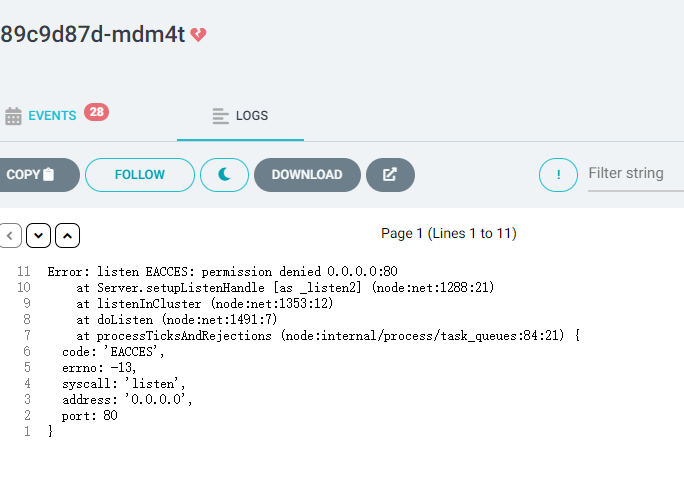Image resolution: width=684 pixels, height=477 pixels.
Task: Focus the Filter string input field
Action: 636,175
